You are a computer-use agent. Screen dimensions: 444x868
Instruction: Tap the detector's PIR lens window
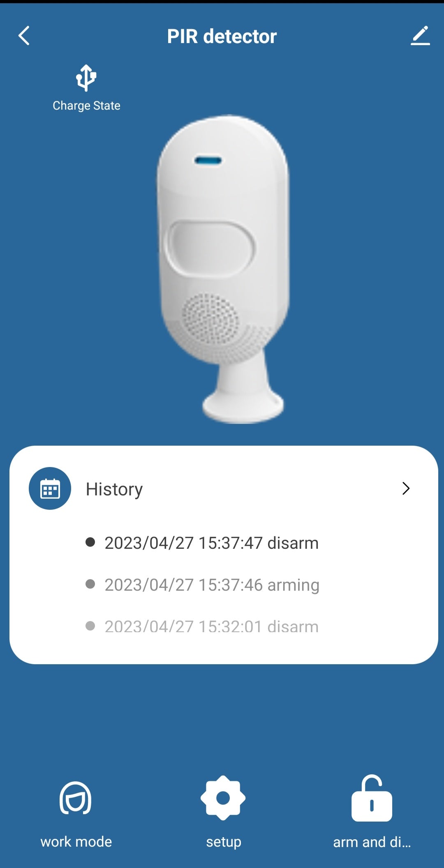tap(210, 248)
